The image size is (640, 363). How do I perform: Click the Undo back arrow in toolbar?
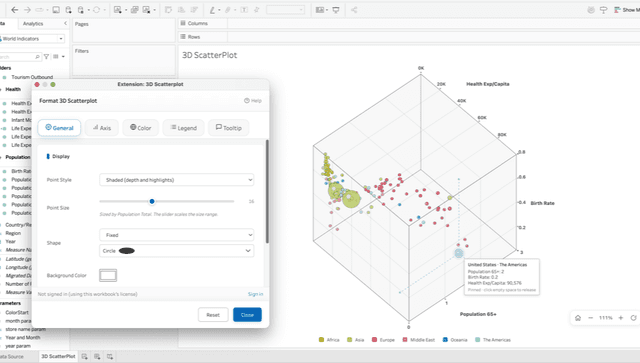15,10
